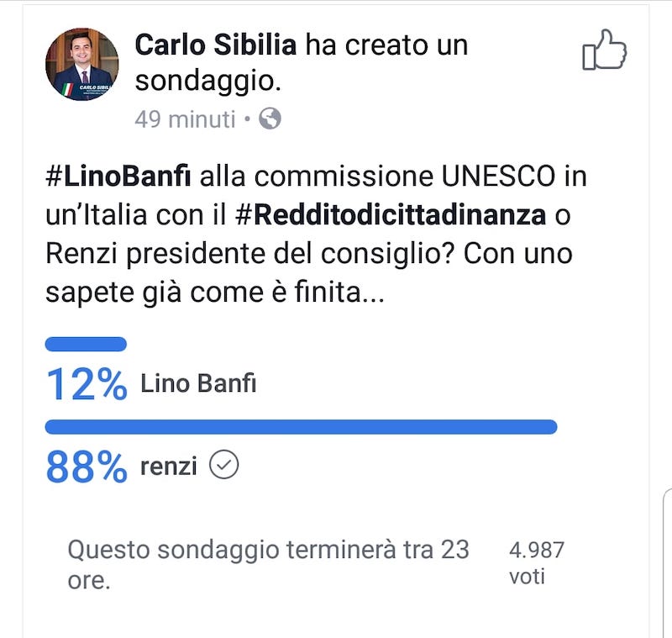Click the thumbs-up Like icon
Image resolution: width=672 pixels, height=638 pixels.
605,50
